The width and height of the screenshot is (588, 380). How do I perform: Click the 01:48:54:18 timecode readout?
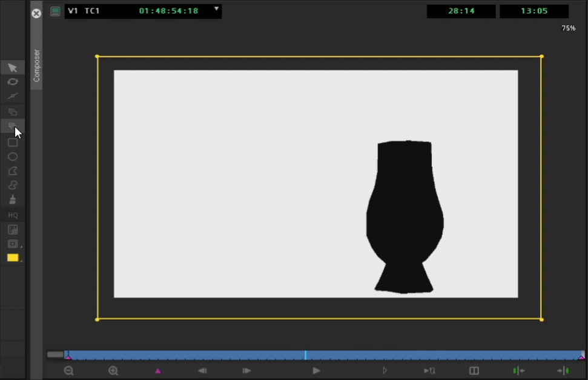(168, 11)
